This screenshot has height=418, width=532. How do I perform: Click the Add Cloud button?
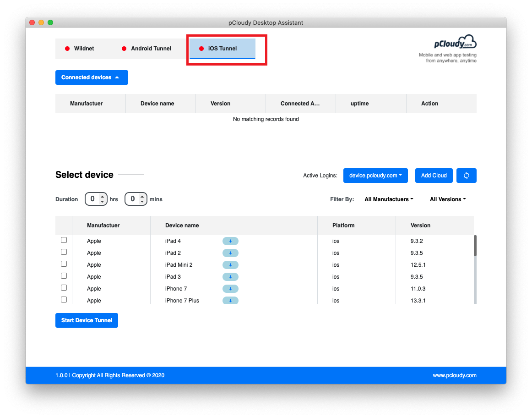point(434,176)
